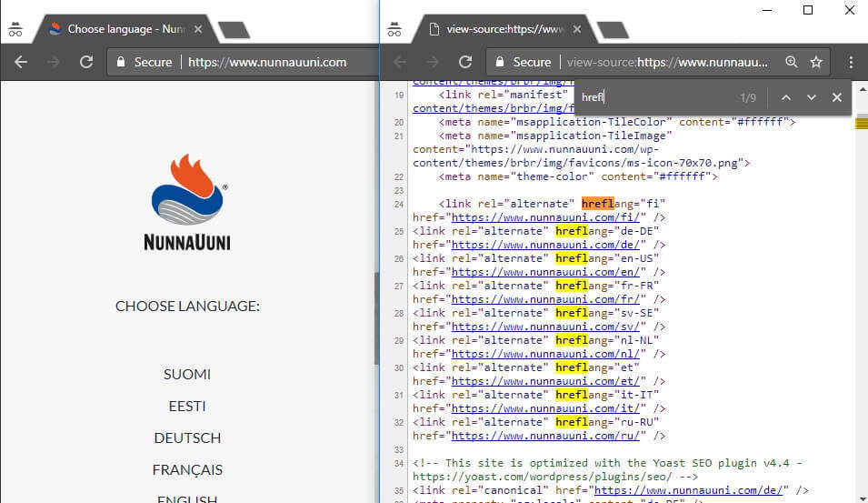
Task: Click forward arrow in view-source window
Action: click(x=433, y=62)
